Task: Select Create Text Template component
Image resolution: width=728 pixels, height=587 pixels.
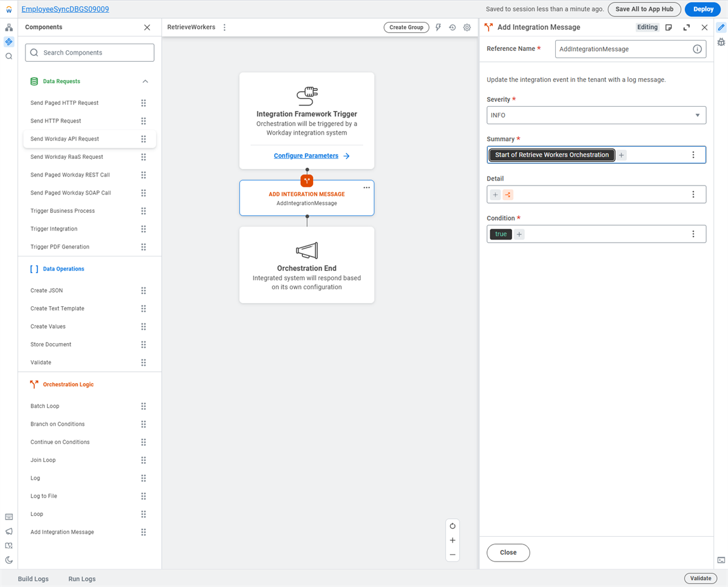Action: [89, 308]
